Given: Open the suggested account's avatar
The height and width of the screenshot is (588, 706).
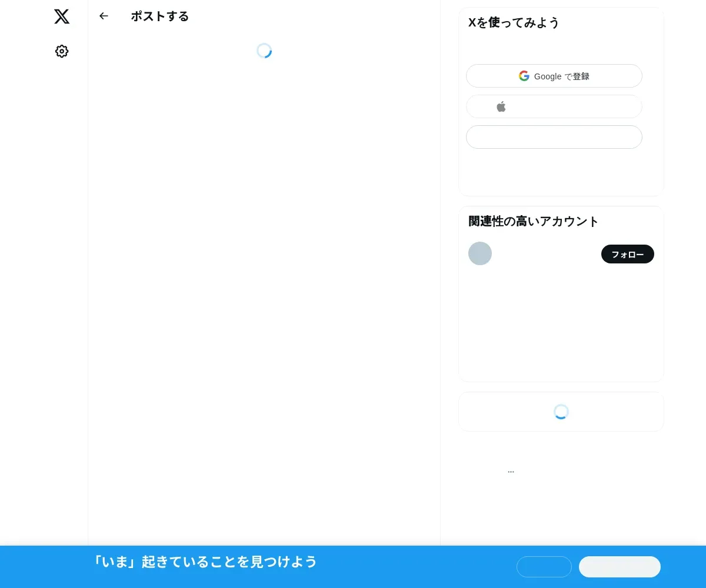Looking at the screenshot, I should tap(480, 253).
